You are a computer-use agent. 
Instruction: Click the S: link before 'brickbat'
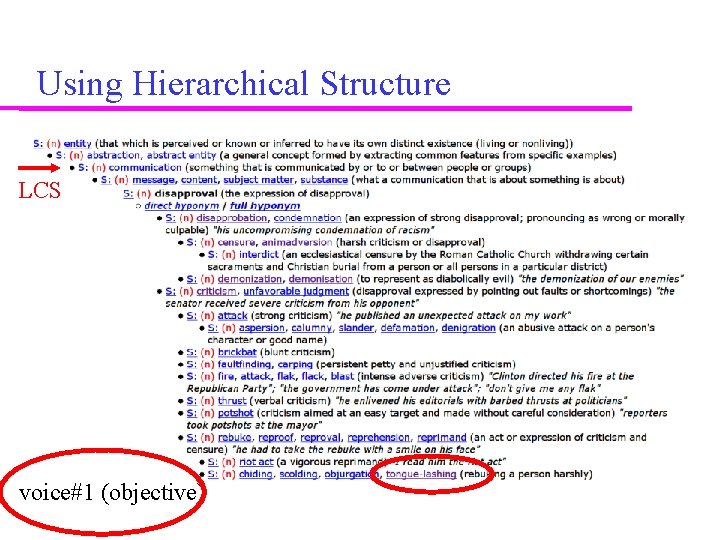(191, 352)
